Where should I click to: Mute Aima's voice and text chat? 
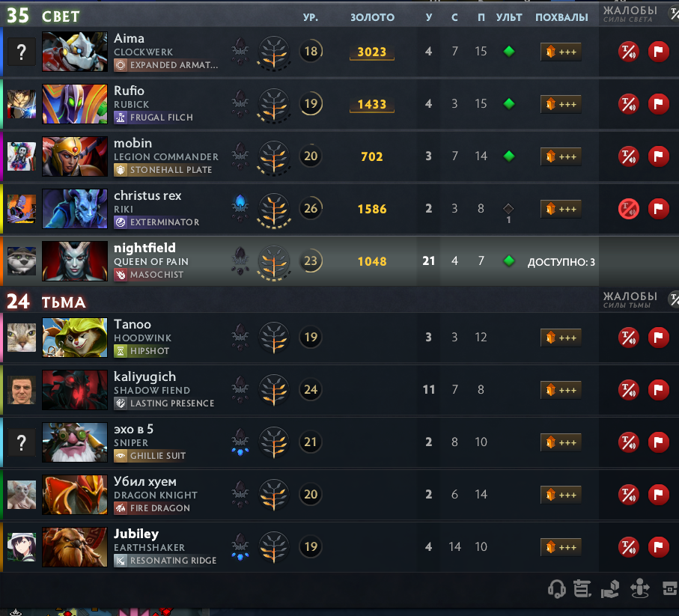point(628,52)
